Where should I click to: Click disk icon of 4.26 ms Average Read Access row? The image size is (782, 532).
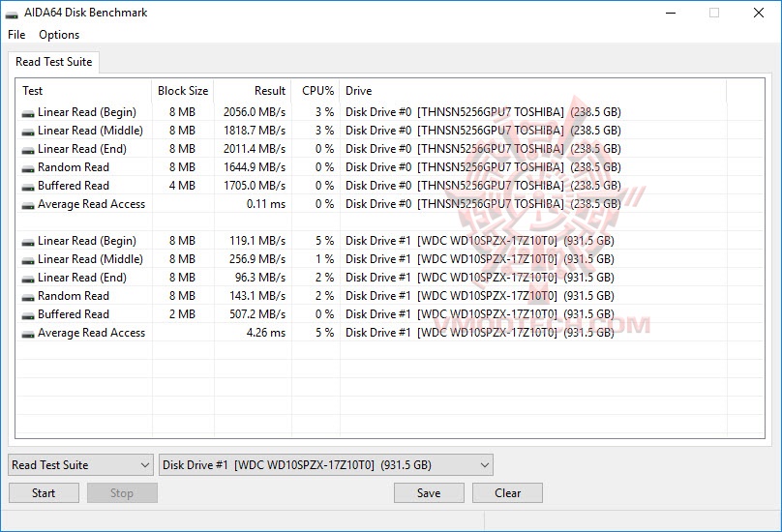(x=28, y=335)
